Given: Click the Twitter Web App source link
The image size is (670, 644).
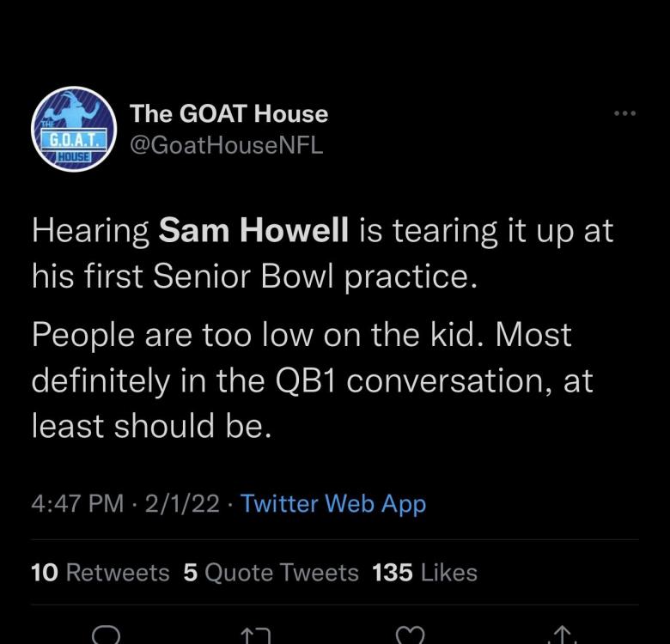Looking at the screenshot, I should point(333,503).
